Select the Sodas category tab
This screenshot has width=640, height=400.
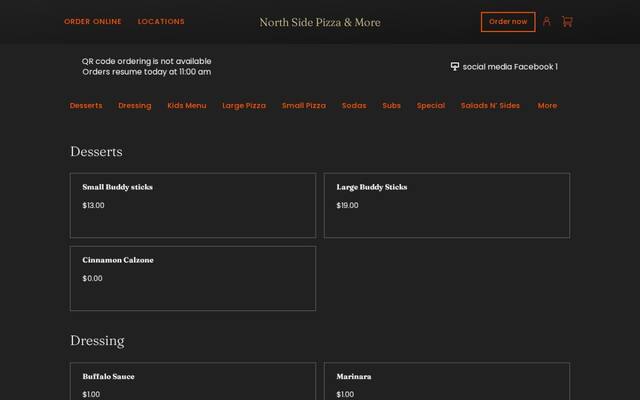click(354, 106)
